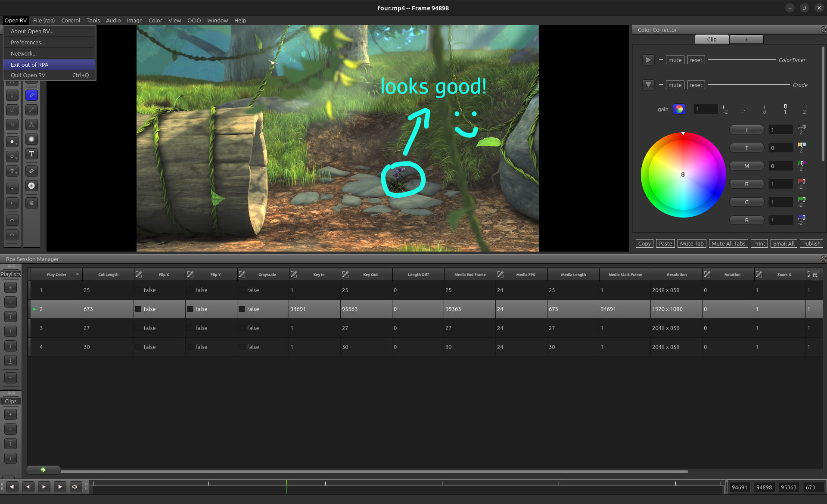
Task: Collapse the Grade section
Action: tap(648, 85)
